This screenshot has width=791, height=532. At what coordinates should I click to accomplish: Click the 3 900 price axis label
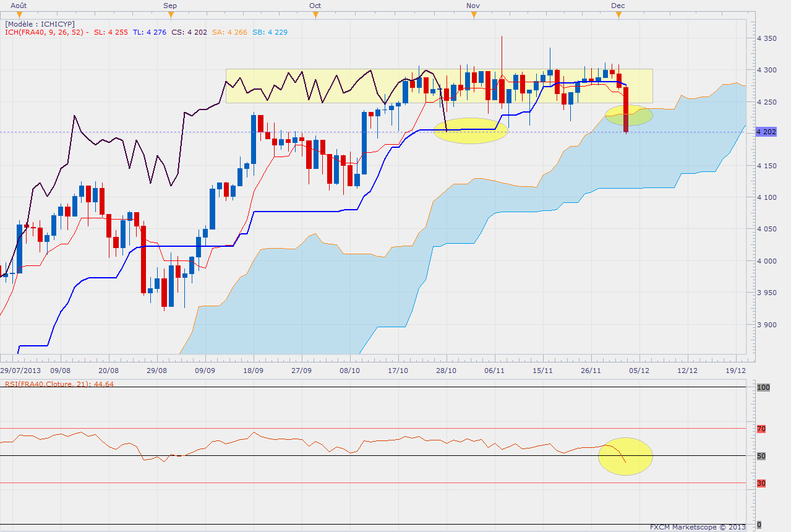pos(766,325)
